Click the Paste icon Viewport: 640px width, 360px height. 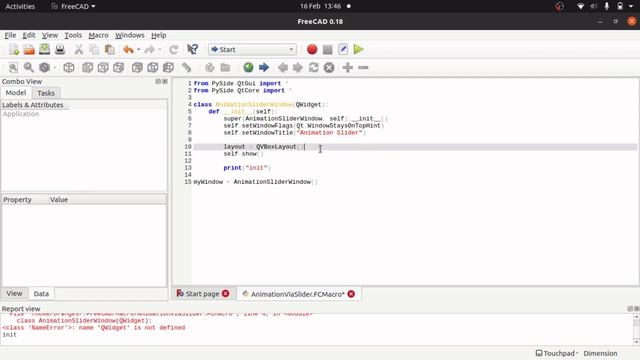tap(110, 49)
